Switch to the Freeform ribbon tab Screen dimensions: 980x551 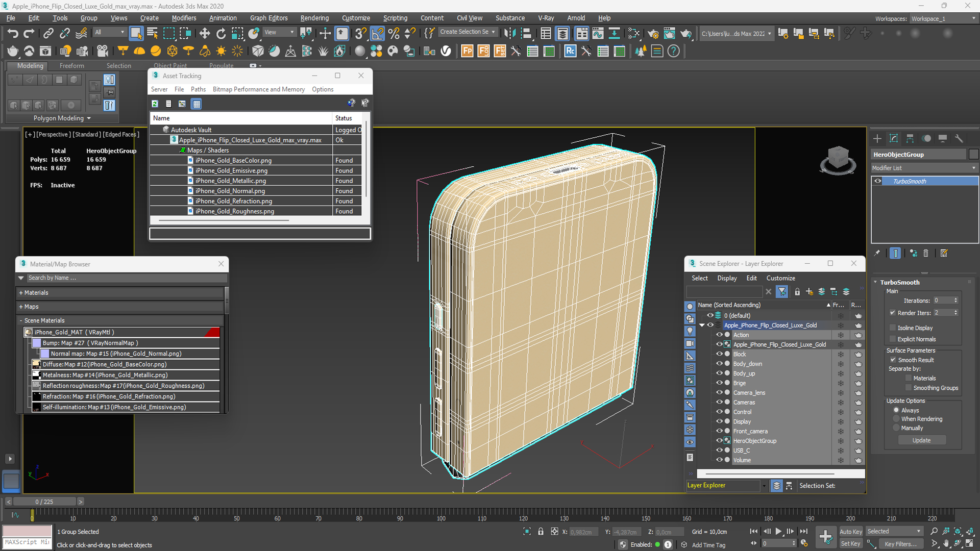click(71, 66)
